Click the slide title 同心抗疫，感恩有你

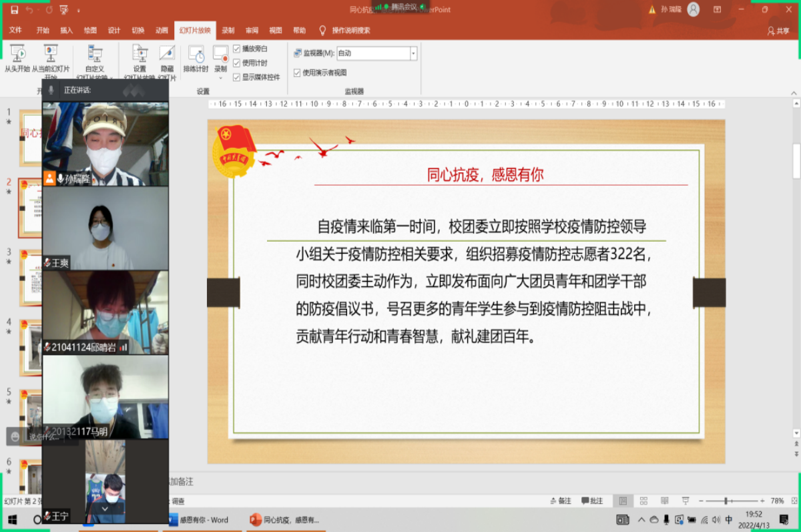485,175
